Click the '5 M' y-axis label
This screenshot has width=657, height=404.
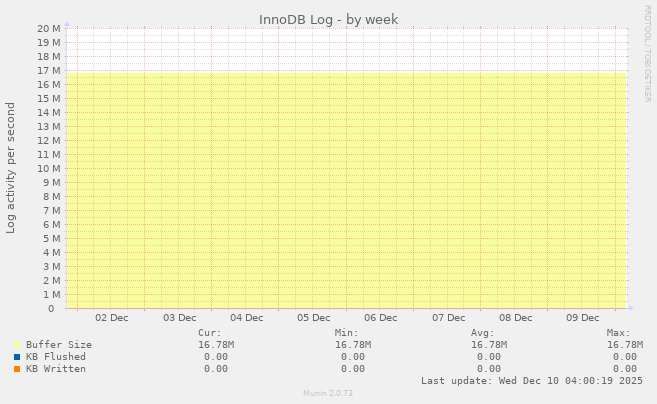pos(52,238)
